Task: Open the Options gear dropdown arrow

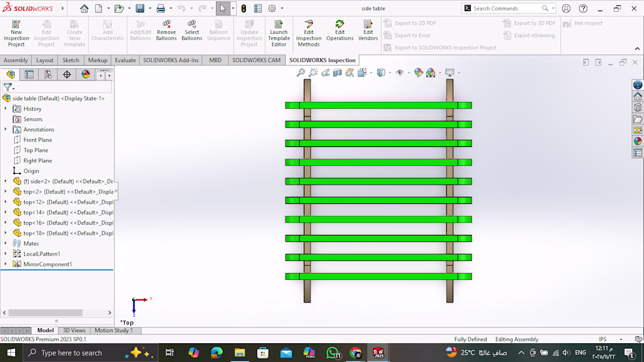Action: (x=282, y=8)
